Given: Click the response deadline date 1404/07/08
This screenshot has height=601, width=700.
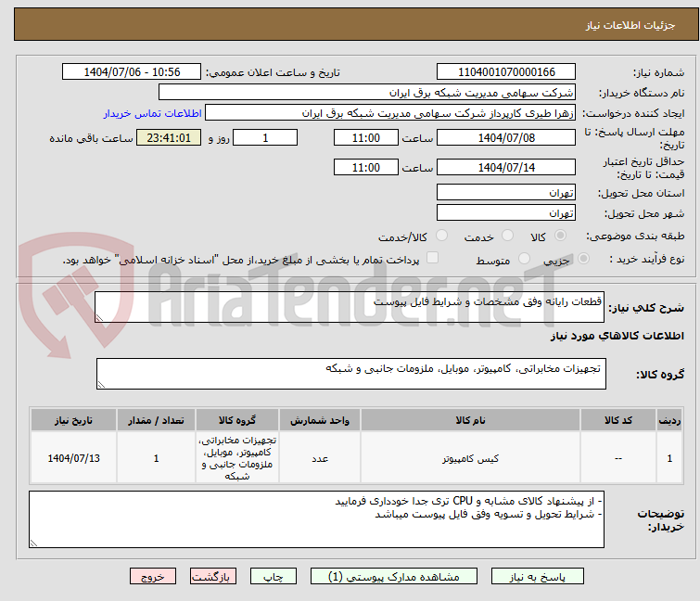Looking at the screenshot, I should 506,137.
